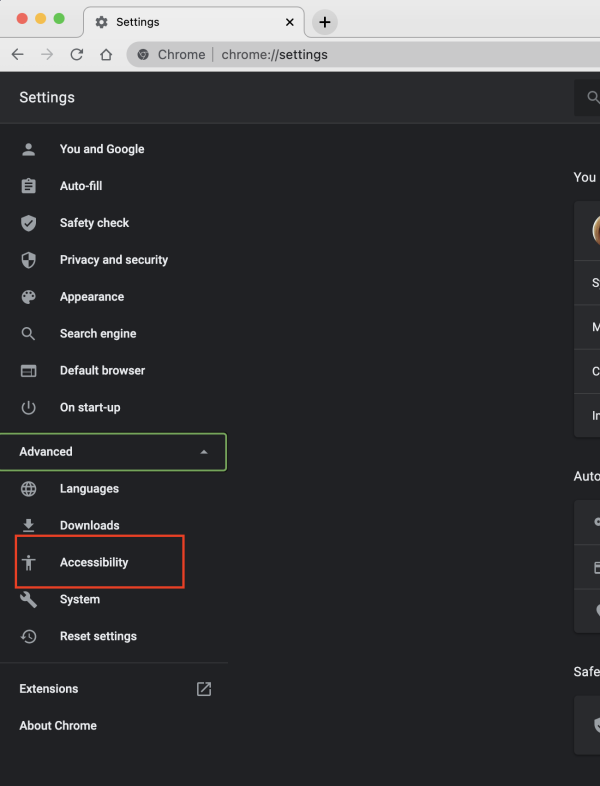This screenshot has width=600, height=786.
Task: Click the System wrench icon
Action: (x=29, y=600)
